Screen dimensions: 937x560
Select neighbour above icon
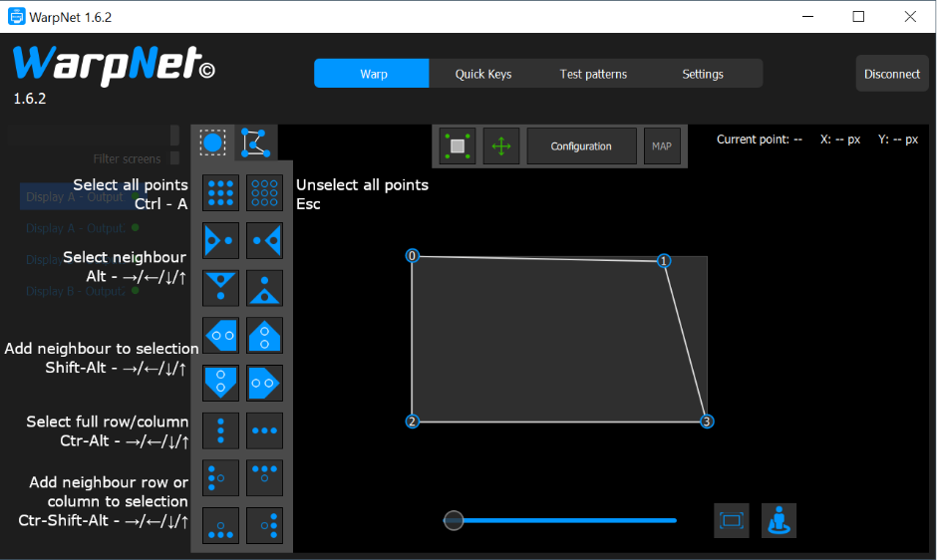tap(265, 288)
